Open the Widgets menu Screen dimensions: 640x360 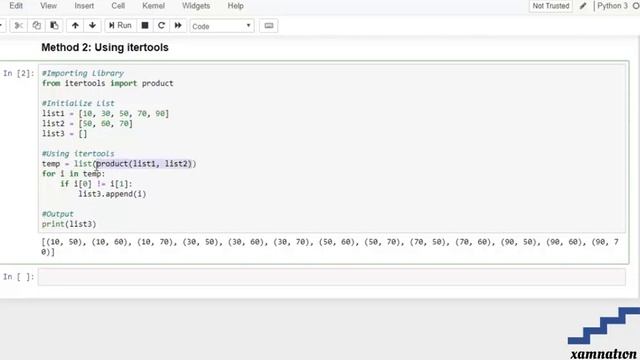[196, 6]
